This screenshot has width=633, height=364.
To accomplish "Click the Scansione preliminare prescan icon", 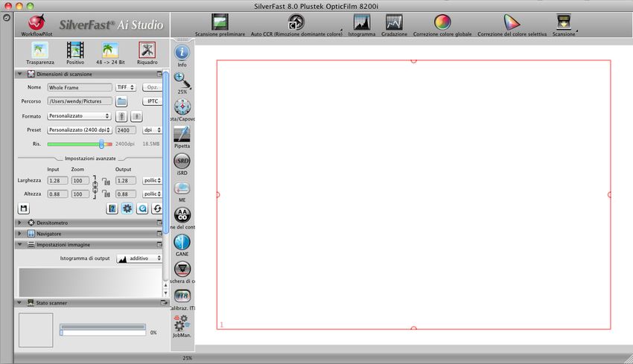I will [220, 22].
